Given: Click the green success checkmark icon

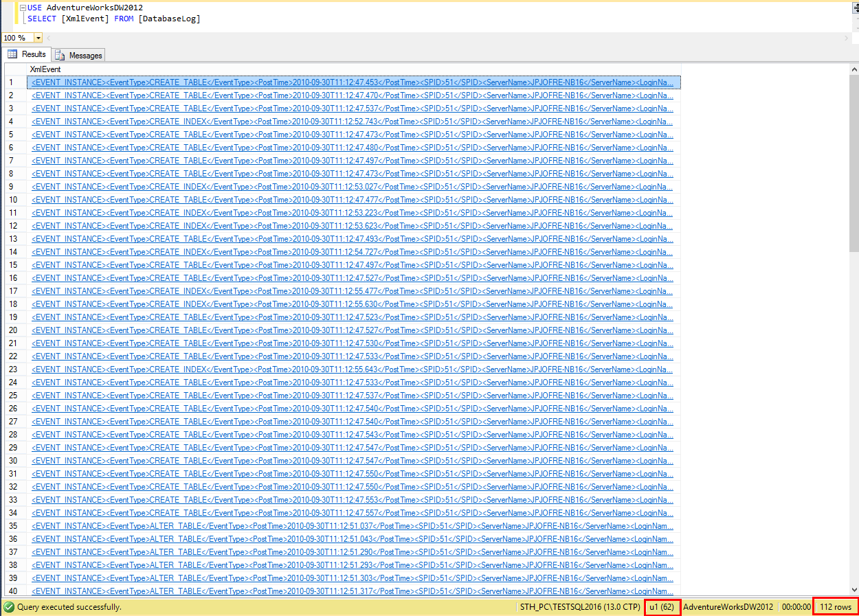Looking at the screenshot, I should [9, 607].
